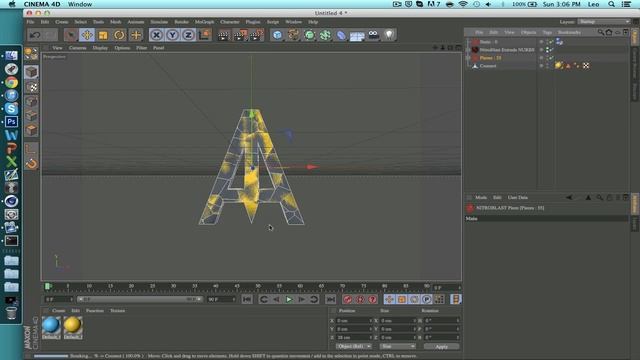
Task: Toggle parameter keyframe recording P icon
Action: tap(427, 299)
